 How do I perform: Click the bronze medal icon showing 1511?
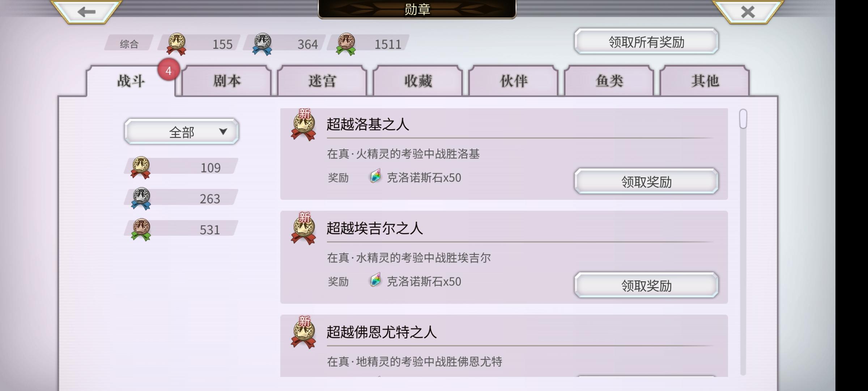(x=346, y=44)
